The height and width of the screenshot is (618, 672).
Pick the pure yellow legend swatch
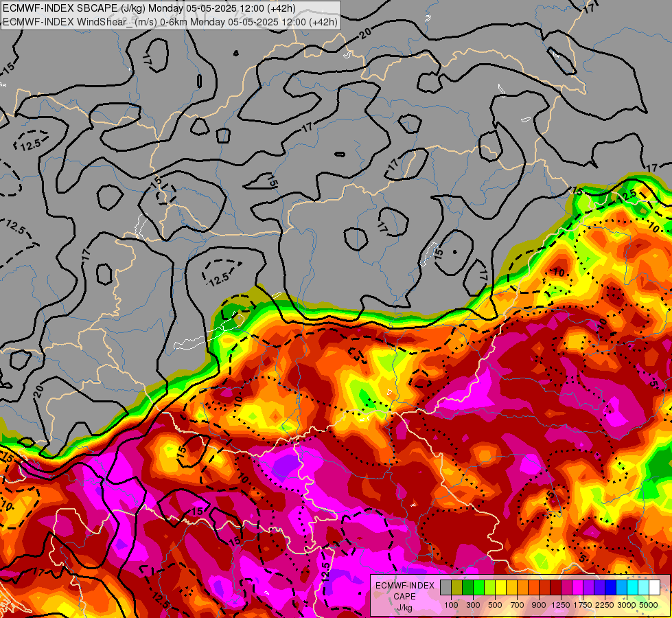[501, 587]
